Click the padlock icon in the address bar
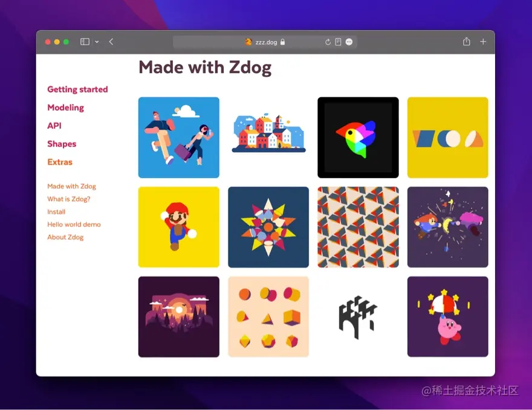The height and width of the screenshot is (410, 532). pyautogui.click(x=282, y=42)
